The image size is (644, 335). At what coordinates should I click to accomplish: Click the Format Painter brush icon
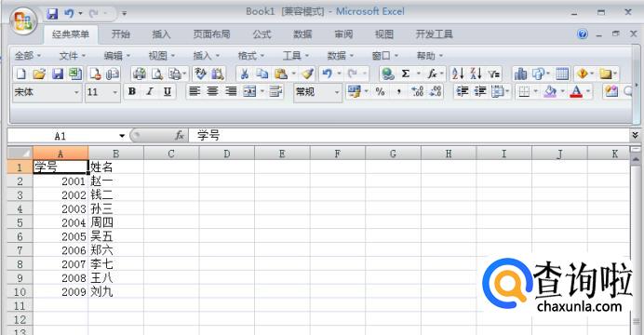point(308,74)
